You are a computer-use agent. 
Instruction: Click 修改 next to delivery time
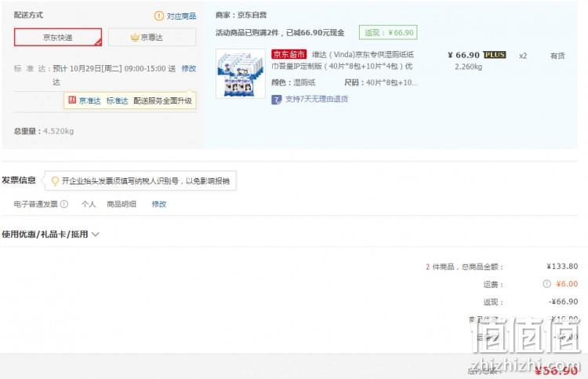click(x=189, y=68)
